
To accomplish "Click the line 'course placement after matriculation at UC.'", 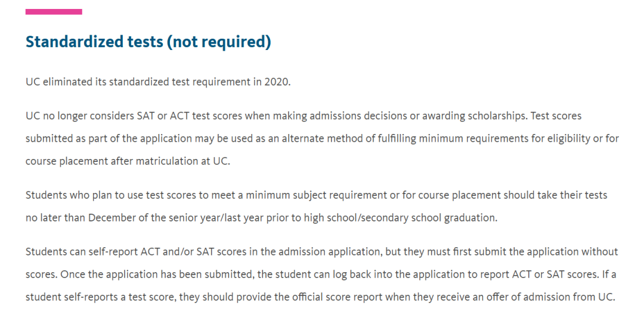I will [127, 161].
